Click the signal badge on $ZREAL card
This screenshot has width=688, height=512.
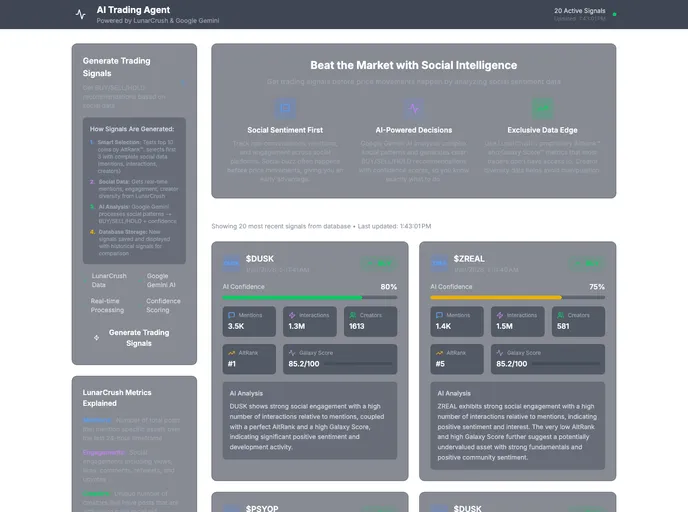pyautogui.click(x=587, y=263)
